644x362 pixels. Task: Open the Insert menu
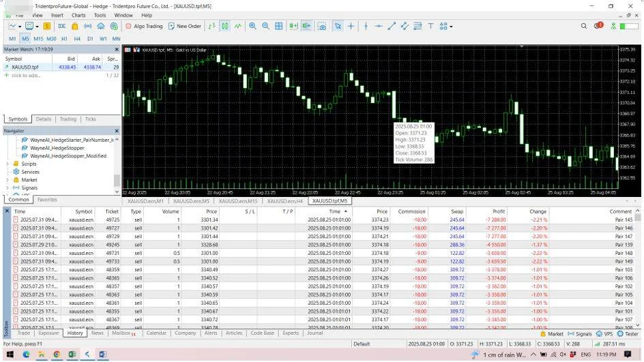click(x=57, y=15)
